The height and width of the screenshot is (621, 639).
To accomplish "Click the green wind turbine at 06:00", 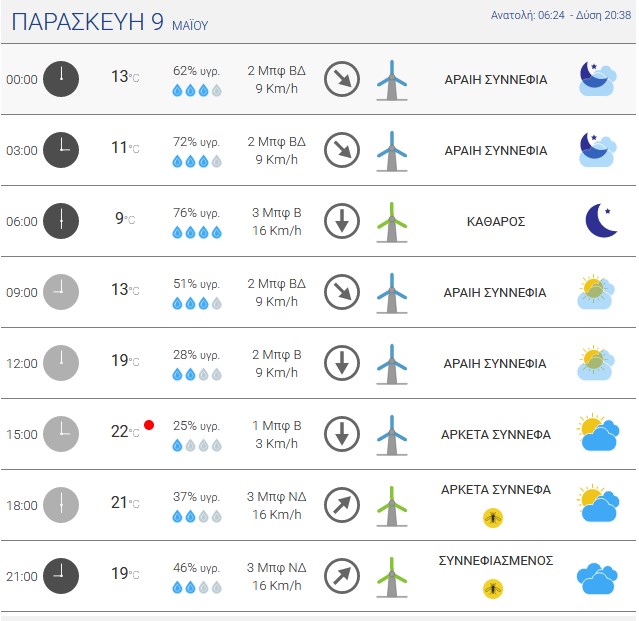I will 392,222.
